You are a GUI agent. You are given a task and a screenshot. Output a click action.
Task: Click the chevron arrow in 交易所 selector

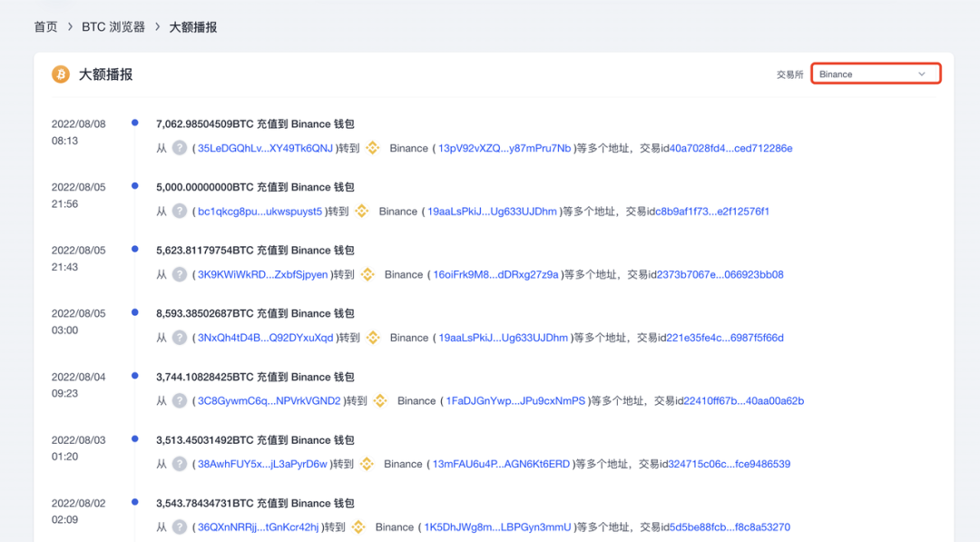(922, 74)
